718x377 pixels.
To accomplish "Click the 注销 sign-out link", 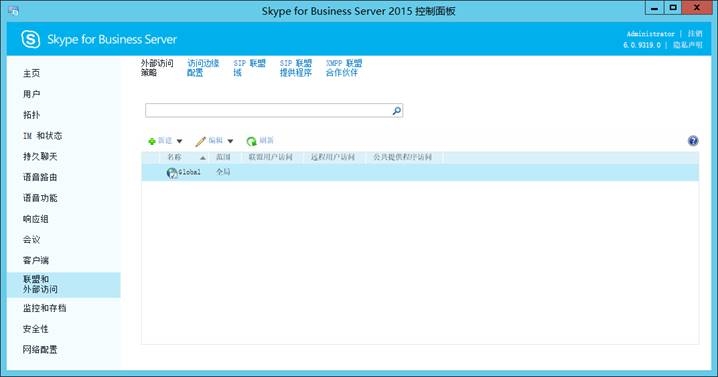I will pos(695,34).
